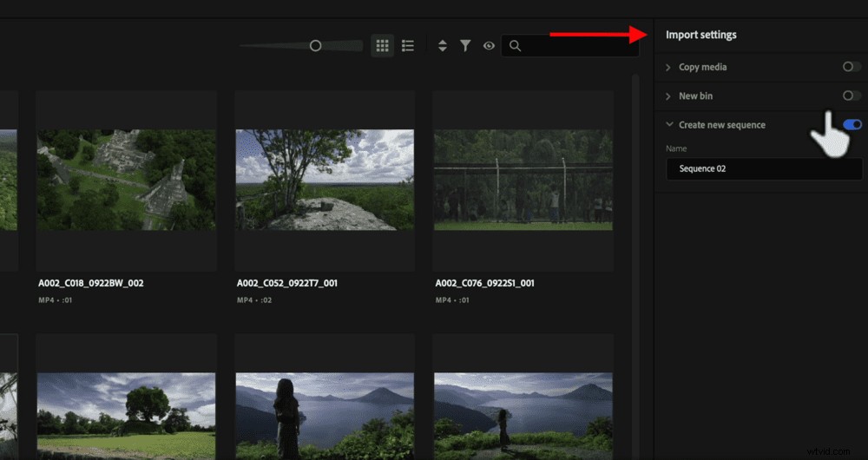Toggle the eye visibility option
This screenshot has width=868, height=460.
click(489, 46)
